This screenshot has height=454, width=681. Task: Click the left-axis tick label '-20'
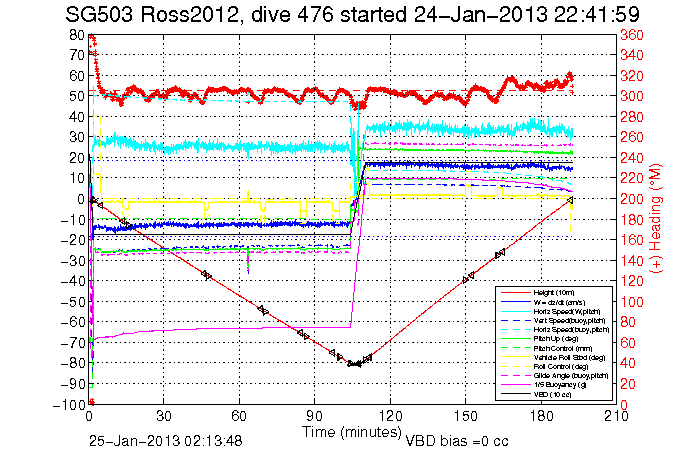click(x=72, y=240)
